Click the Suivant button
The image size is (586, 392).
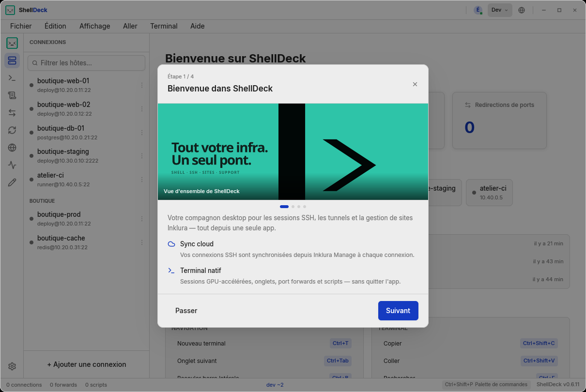tap(398, 311)
